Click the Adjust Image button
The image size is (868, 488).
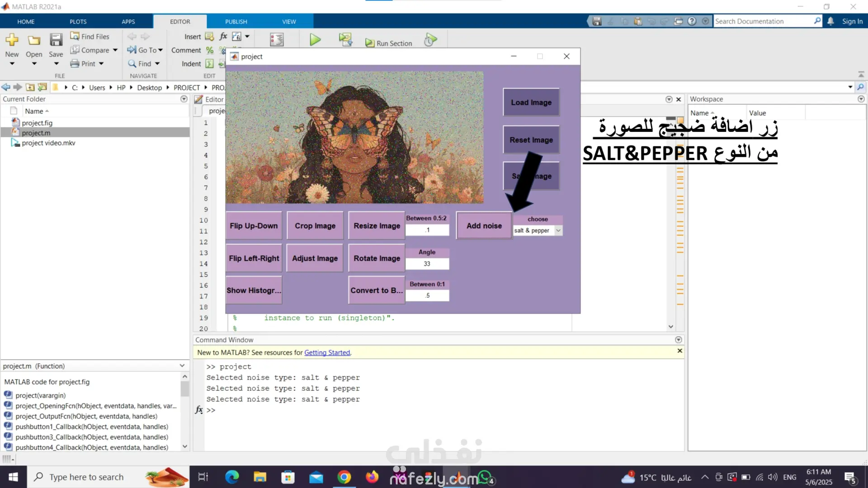tap(315, 258)
